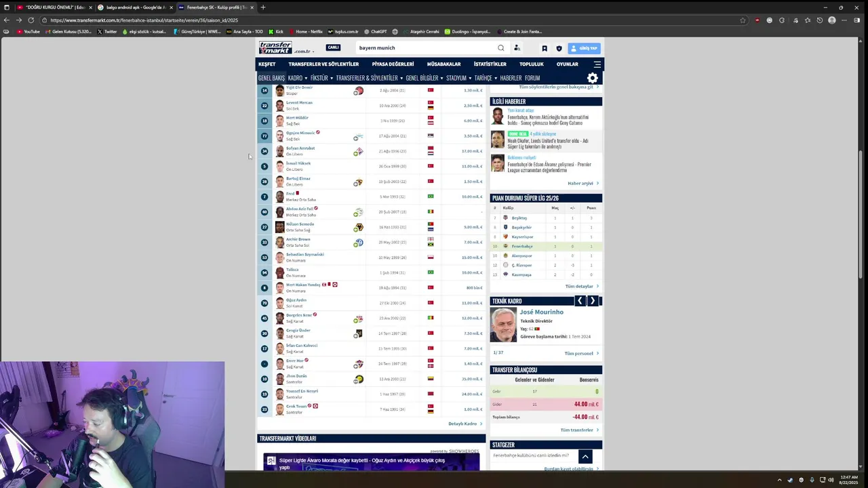Click the transfer club badge beside Cengiz Ünder

(358, 333)
